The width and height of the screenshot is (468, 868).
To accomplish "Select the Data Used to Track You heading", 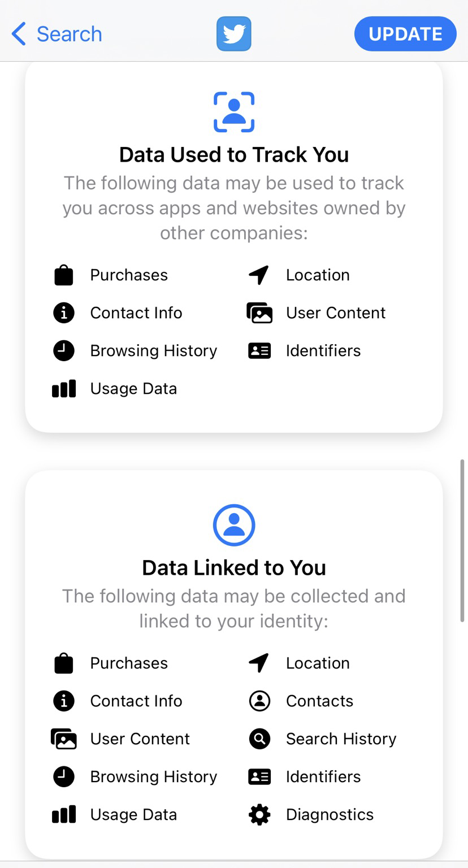I will click(x=234, y=154).
